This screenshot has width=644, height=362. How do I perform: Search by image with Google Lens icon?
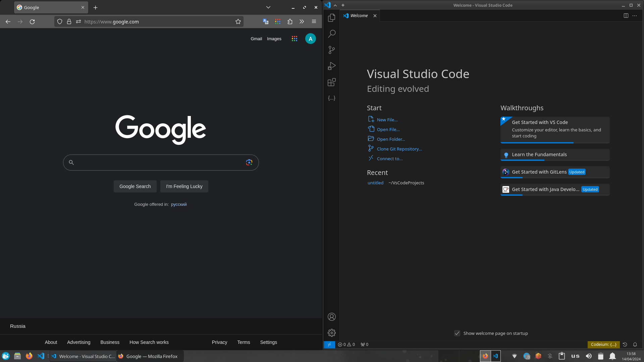(249, 163)
